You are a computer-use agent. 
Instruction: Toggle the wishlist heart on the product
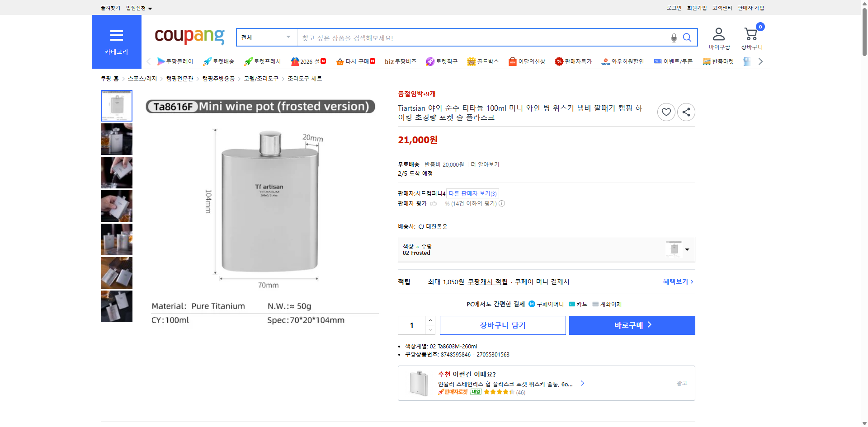(x=666, y=112)
